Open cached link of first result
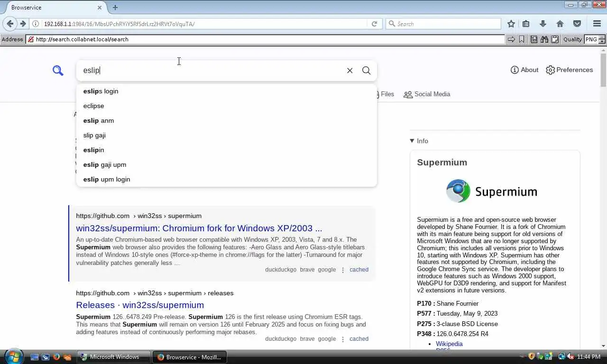Image resolution: width=607 pixels, height=364 pixels. (359, 270)
